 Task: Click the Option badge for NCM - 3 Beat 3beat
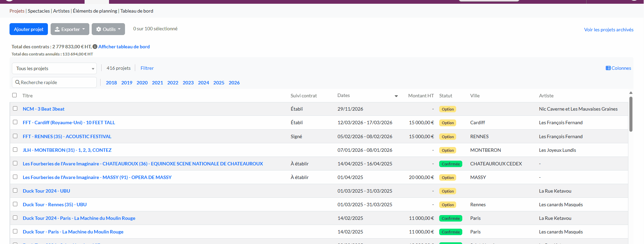click(x=448, y=109)
